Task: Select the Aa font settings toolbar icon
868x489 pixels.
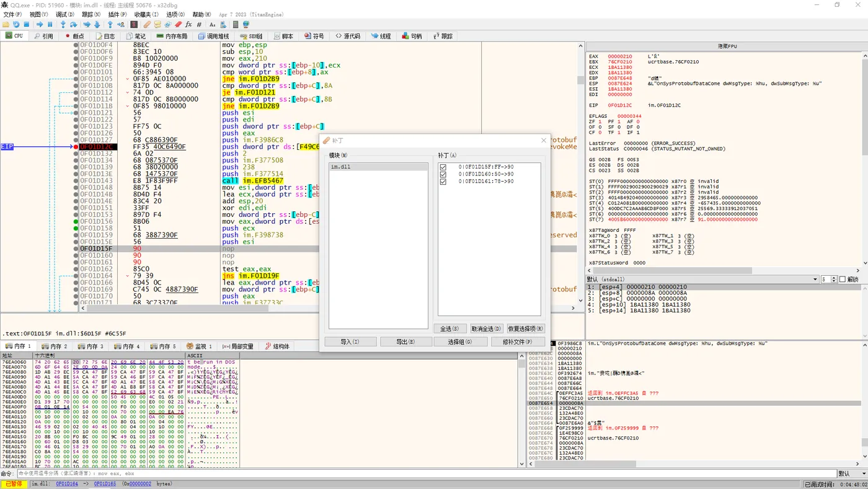Action: click(212, 24)
